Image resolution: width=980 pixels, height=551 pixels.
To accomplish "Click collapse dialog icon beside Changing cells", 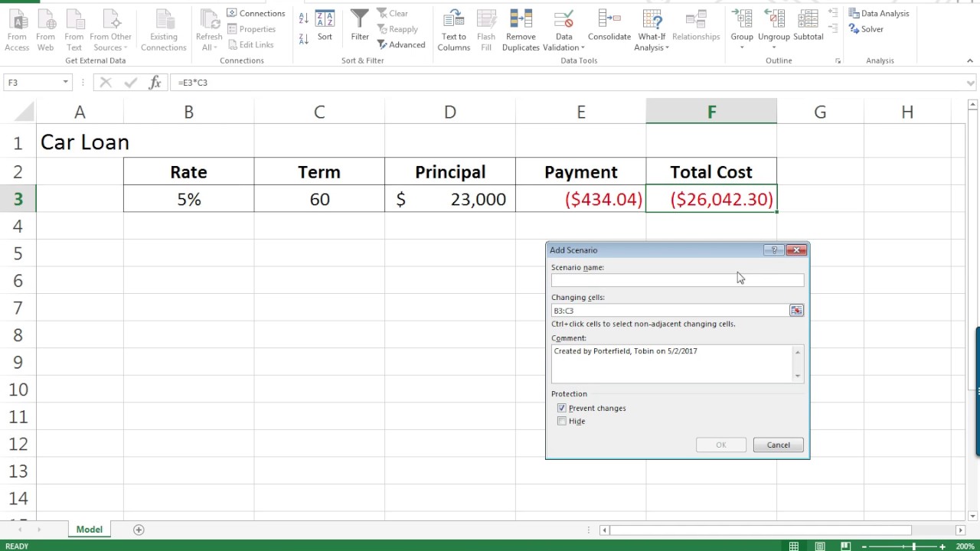I will point(796,310).
